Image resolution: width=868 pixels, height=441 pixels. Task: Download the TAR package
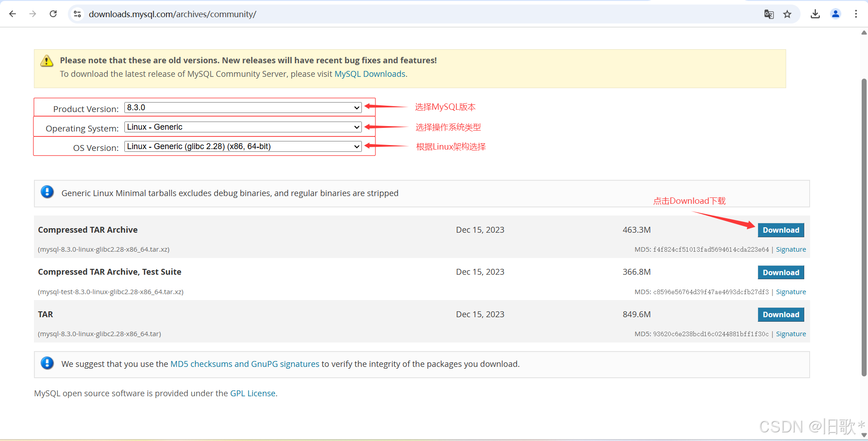[781, 314]
